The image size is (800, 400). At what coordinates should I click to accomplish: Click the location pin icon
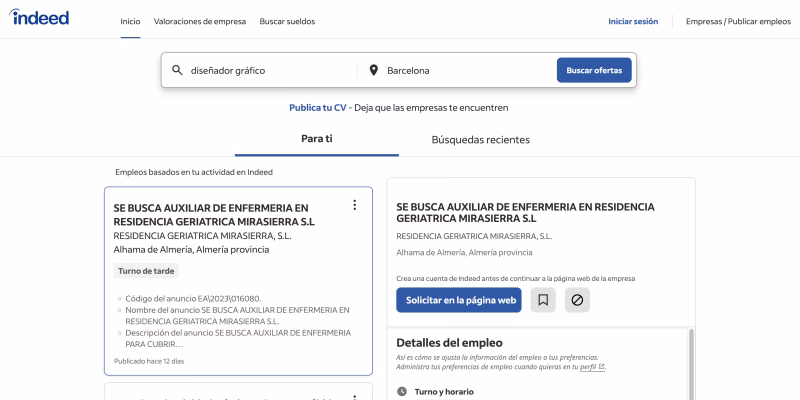click(373, 70)
